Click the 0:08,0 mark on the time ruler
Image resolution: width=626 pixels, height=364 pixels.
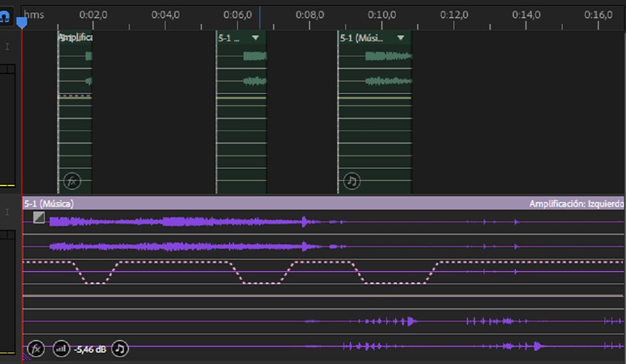[310, 15]
